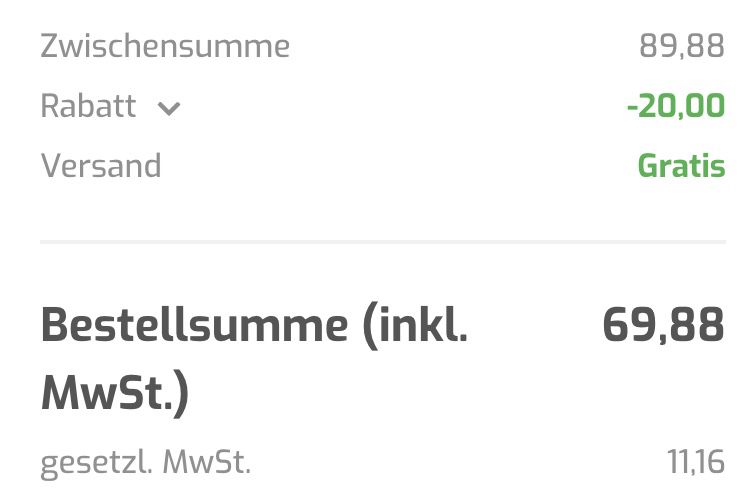
Task: Expand the Rabatt chevron arrow
Action: tap(169, 109)
